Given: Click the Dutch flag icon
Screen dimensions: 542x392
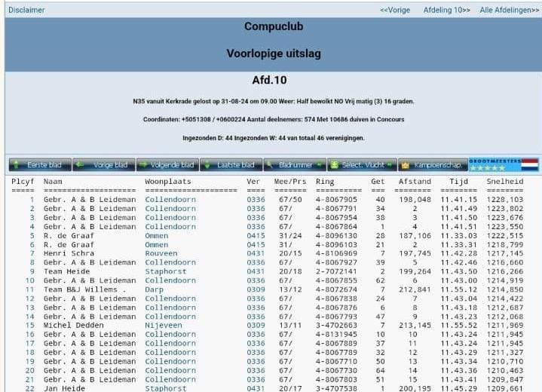Looking at the screenshot, I should (530, 164).
